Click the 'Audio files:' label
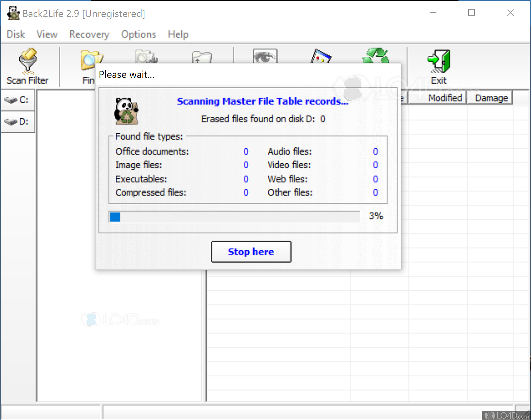The height and width of the screenshot is (420, 531). click(289, 151)
